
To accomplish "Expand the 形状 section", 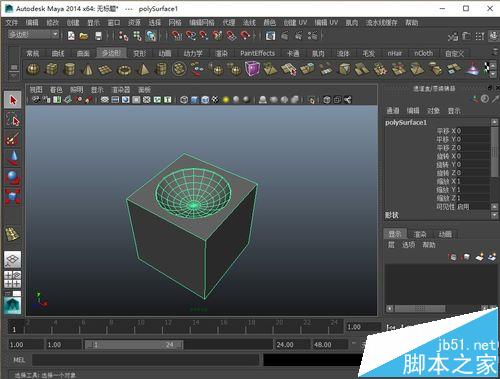I will click(x=392, y=215).
